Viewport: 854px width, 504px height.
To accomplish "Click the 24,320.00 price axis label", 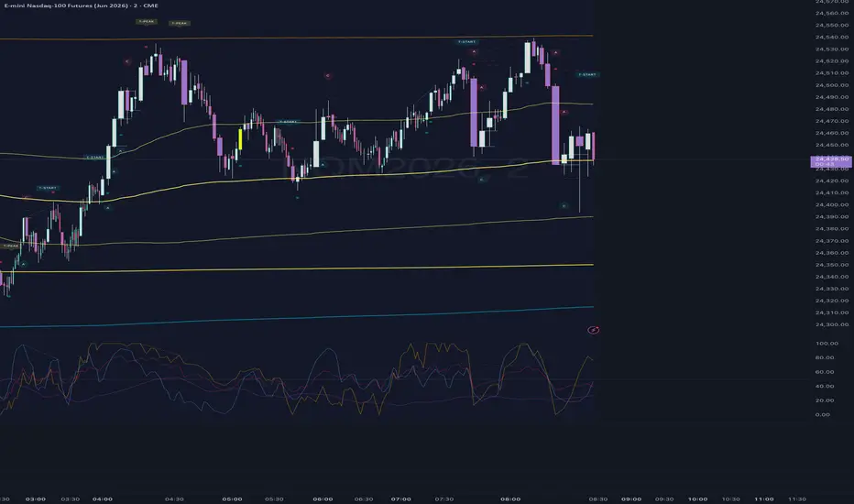I will click(x=832, y=301).
